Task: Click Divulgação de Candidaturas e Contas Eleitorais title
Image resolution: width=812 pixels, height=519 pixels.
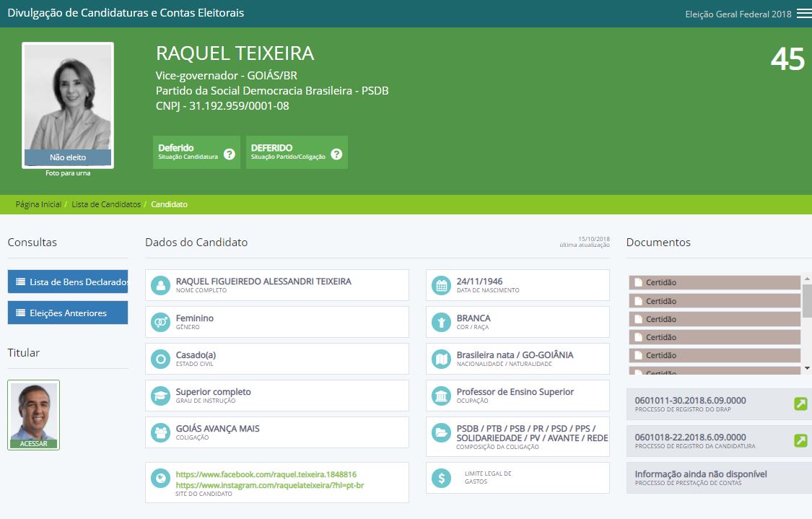Action: tap(126, 13)
